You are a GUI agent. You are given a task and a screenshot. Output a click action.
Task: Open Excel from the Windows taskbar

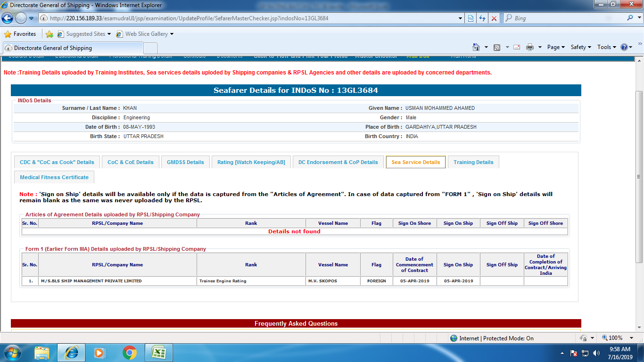pos(158,352)
